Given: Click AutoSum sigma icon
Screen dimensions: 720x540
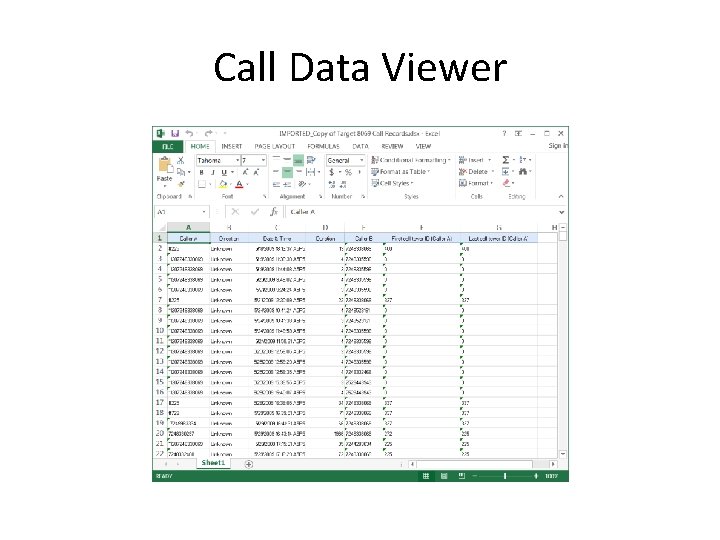Looking at the screenshot, I should click(x=506, y=160).
